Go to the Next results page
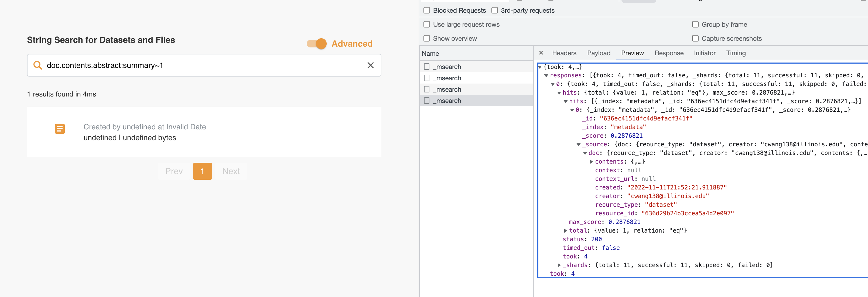Screen dimensions: 868x297 click(x=231, y=171)
